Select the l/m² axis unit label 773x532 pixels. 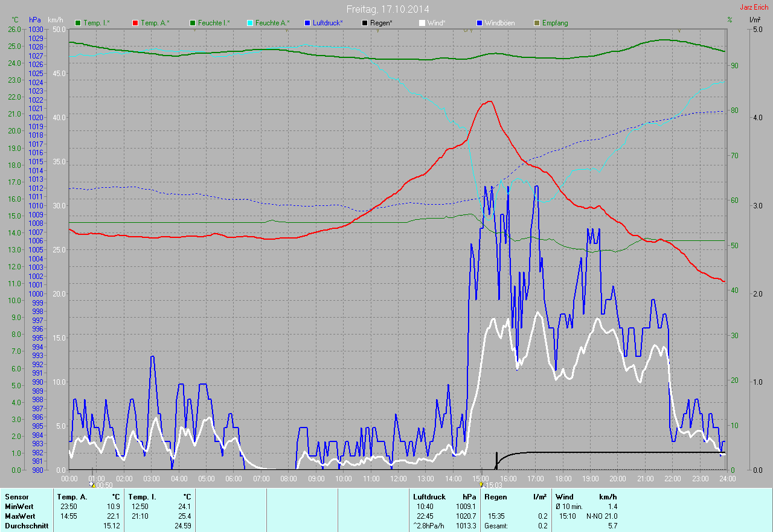[x=754, y=20]
